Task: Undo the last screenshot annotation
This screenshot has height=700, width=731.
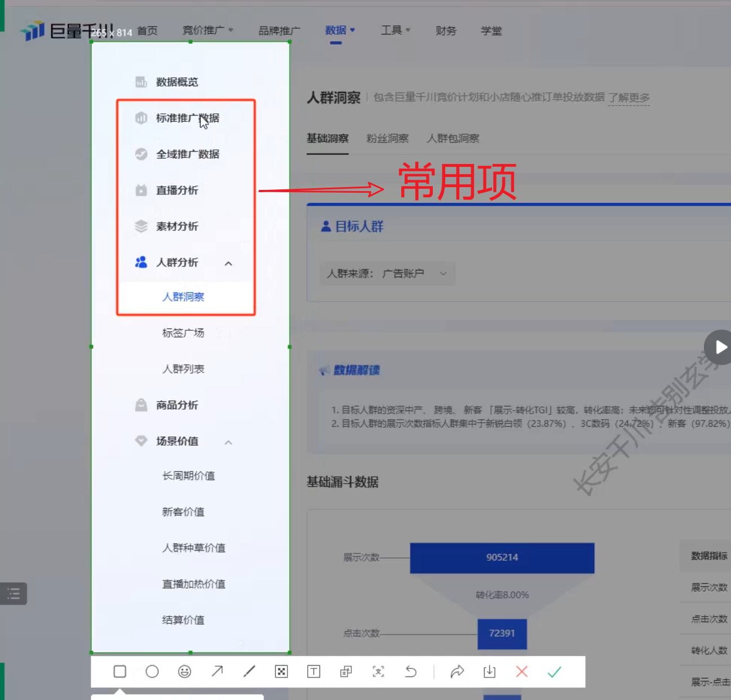Action: [x=411, y=671]
